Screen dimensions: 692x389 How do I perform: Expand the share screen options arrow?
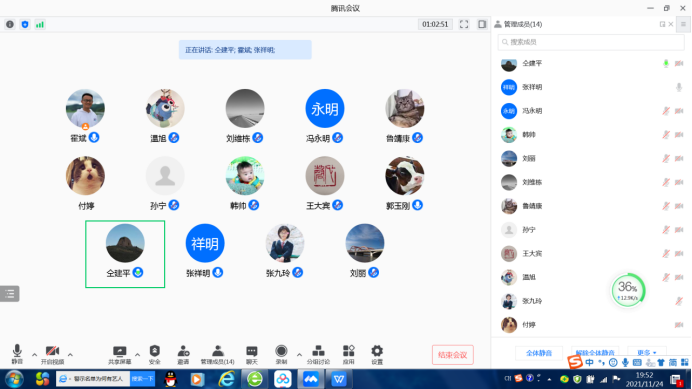click(x=137, y=355)
